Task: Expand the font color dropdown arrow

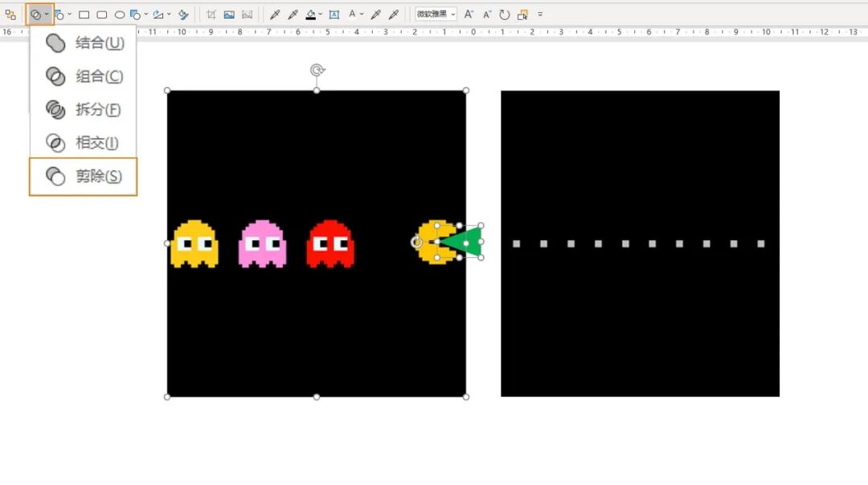Action: click(362, 15)
